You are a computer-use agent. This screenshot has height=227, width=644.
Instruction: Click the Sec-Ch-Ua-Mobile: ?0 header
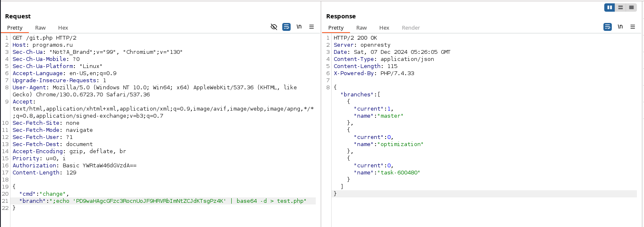pos(46,59)
